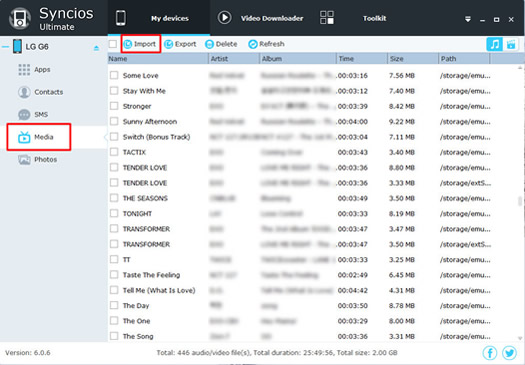The image size is (525, 365).
Task: Select the LG G6 device
Action: point(37,47)
